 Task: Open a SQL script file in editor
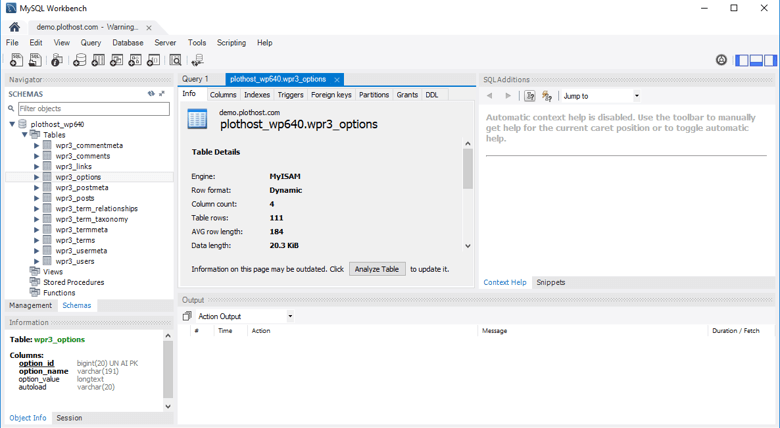(x=35, y=60)
